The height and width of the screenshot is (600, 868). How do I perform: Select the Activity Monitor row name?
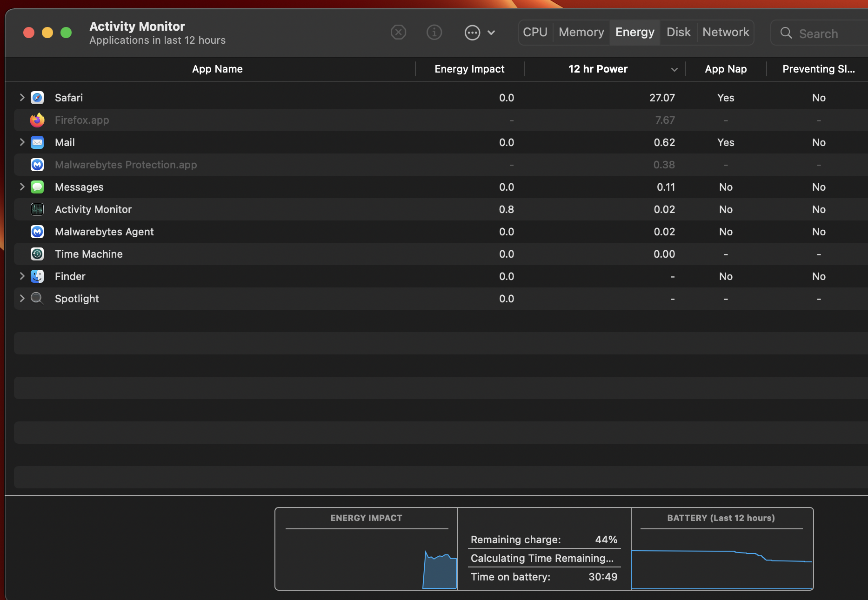(93, 209)
